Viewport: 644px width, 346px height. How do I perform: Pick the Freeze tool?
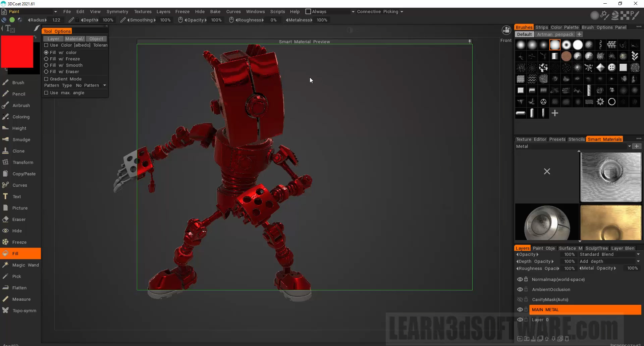[x=19, y=242]
